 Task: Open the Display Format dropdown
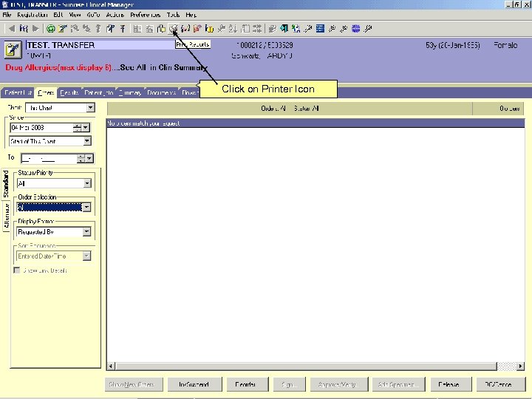click(87, 232)
